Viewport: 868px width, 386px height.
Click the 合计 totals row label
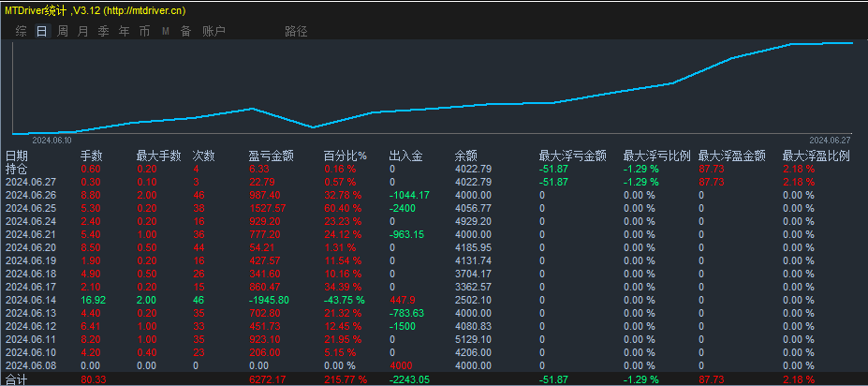(x=17, y=379)
